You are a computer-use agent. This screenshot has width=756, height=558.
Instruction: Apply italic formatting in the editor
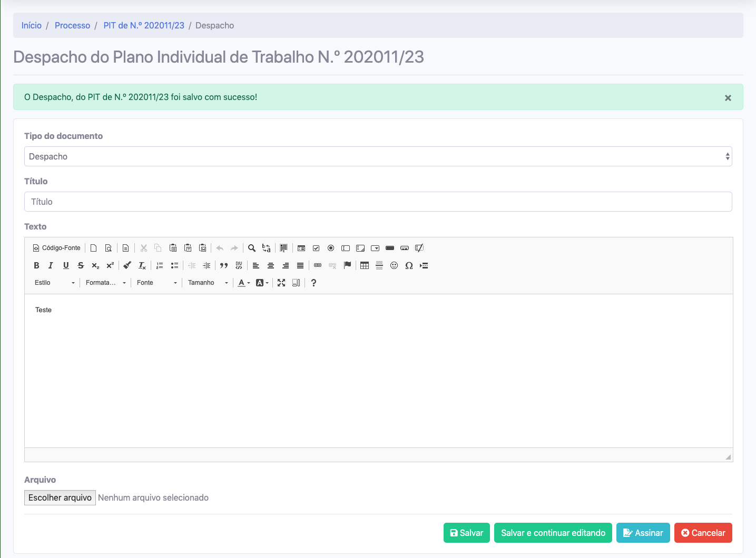[x=51, y=265]
